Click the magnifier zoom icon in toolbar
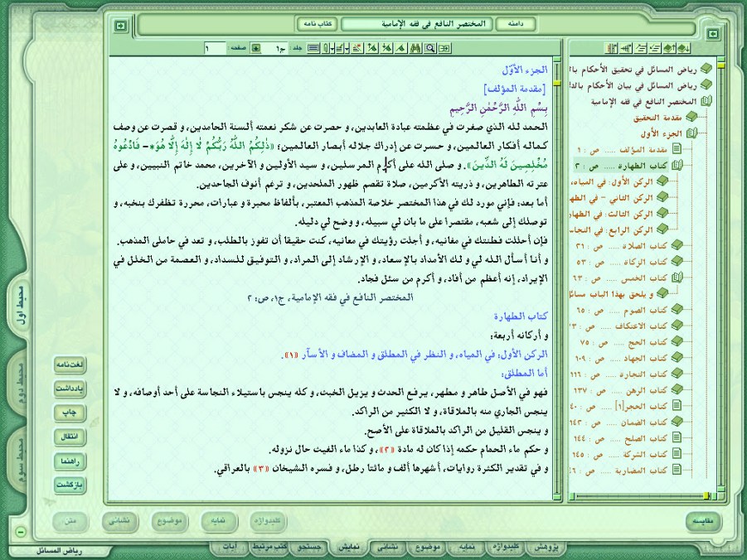Screen dimensions: 747x560 click(430, 48)
